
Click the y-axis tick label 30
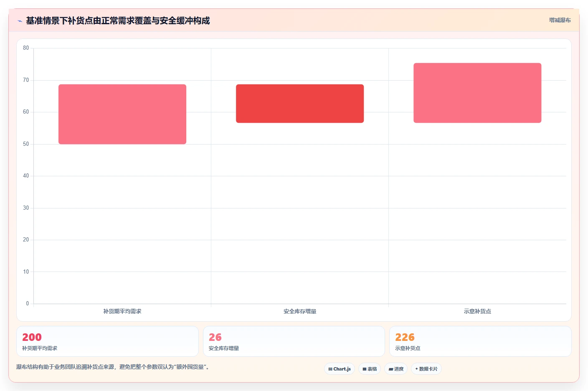point(26,208)
